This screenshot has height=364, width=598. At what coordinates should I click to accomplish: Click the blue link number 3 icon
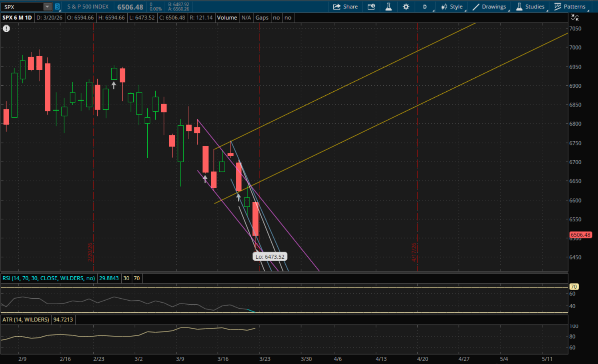click(57, 7)
